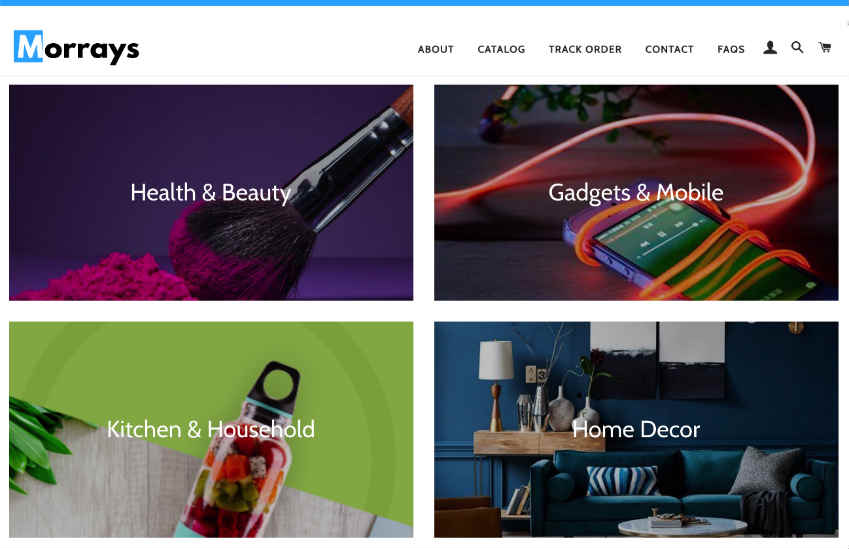The height and width of the screenshot is (549, 849).
Task: Open the Gadgets & Mobile category title
Action: [x=636, y=193]
